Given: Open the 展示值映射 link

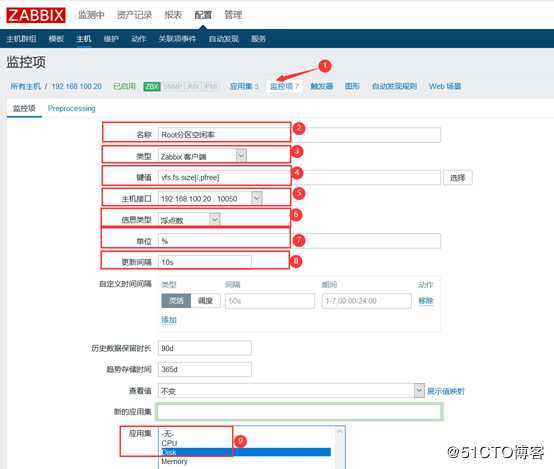Looking at the screenshot, I should coord(446,391).
